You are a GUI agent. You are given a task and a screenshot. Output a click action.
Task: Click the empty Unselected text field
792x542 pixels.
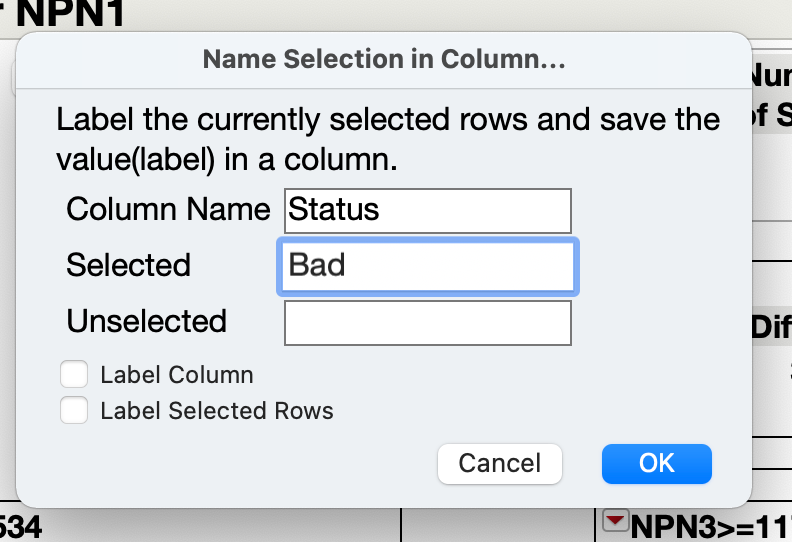click(428, 323)
